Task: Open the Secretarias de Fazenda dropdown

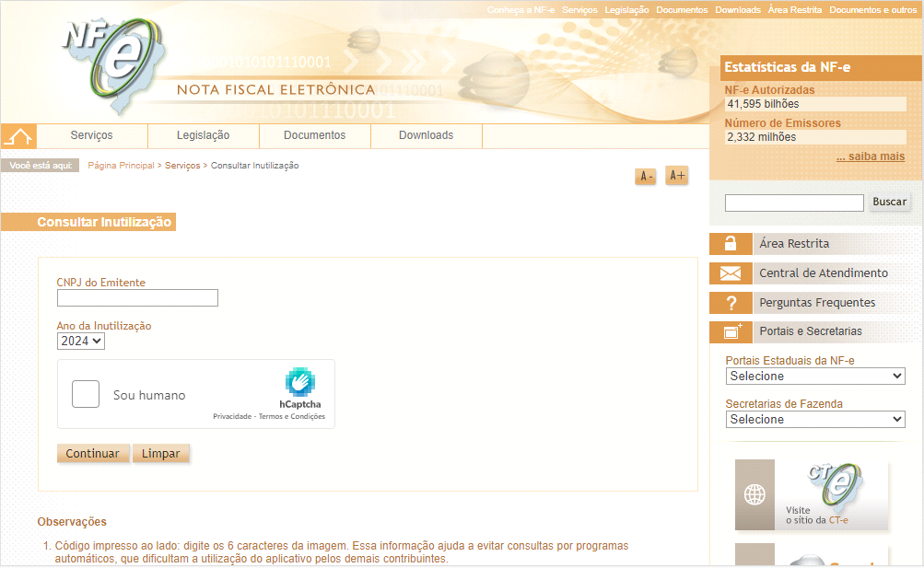Action: click(814, 419)
